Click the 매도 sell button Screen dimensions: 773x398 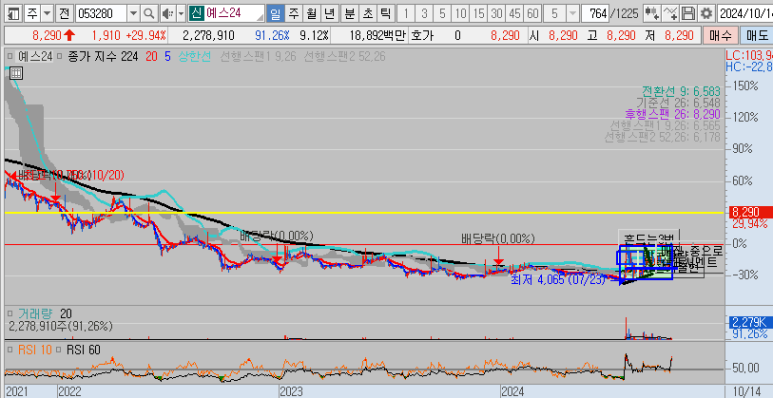[x=756, y=36]
